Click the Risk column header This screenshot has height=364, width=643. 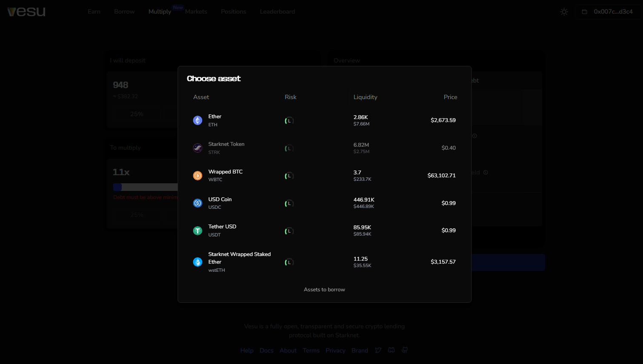(291, 97)
